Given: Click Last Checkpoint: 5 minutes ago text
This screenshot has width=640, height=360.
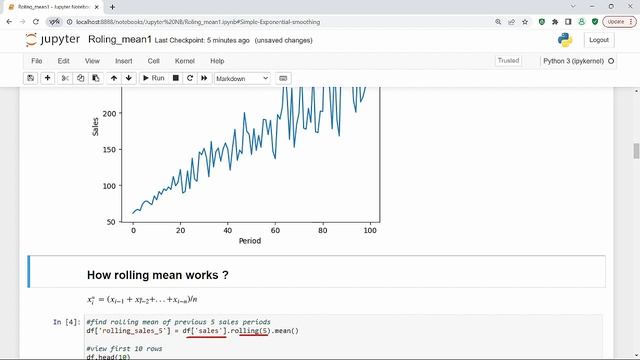Looking at the screenshot, I should [202, 40].
